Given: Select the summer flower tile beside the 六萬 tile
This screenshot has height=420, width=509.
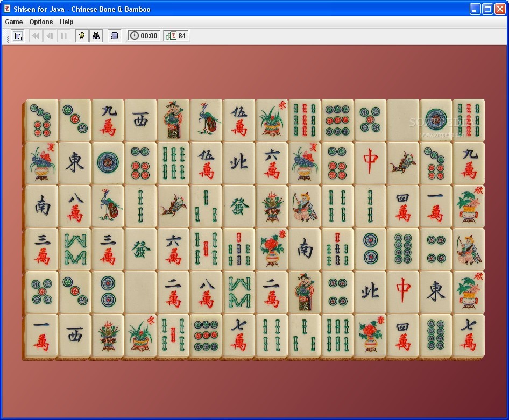Looking at the screenshot, I should tap(305, 163).
